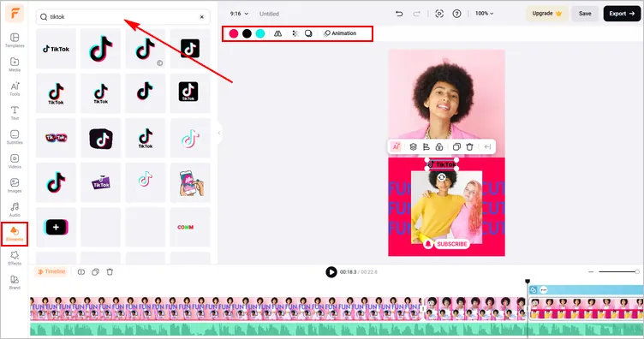Click the flip element icon
The width and height of the screenshot is (644, 339).
pos(278,33)
